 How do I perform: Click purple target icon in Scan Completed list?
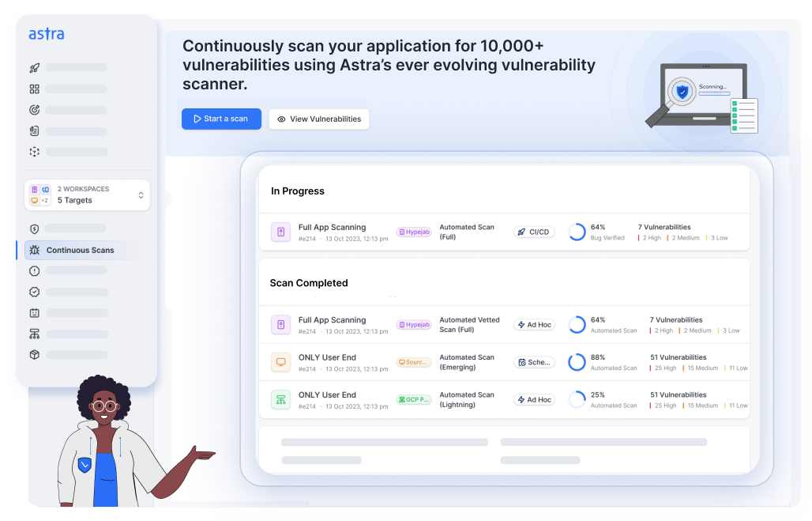point(280,325)
